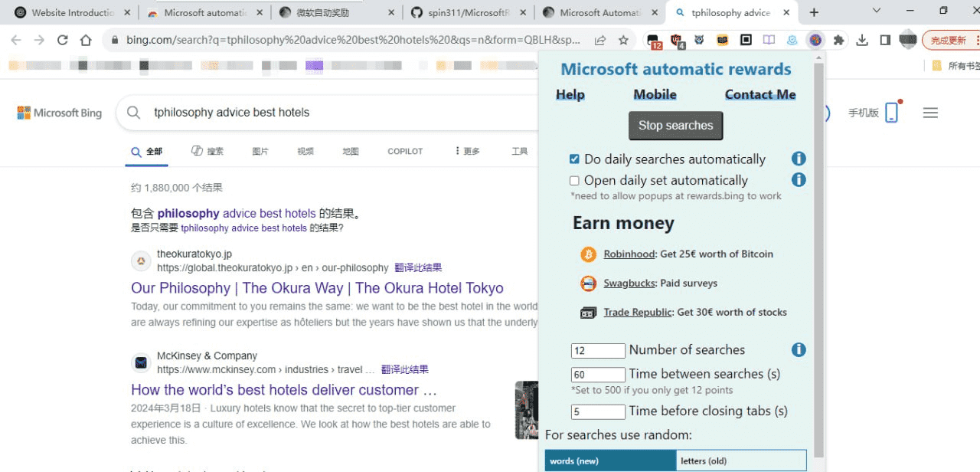This screenshot has width=980, height=472.
Task: Open the Contact Me link
Action: (x=760, y=94)
